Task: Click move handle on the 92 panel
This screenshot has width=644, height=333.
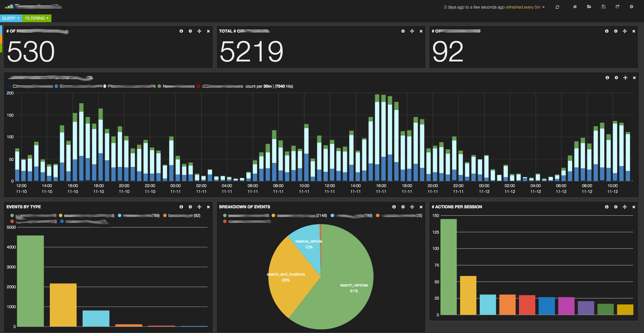Action: 625,31
